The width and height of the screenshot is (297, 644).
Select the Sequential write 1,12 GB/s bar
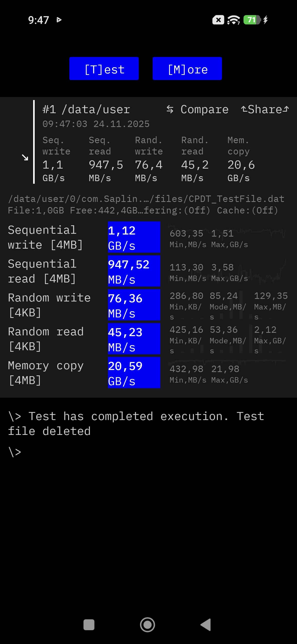click(x=134, y=237)
